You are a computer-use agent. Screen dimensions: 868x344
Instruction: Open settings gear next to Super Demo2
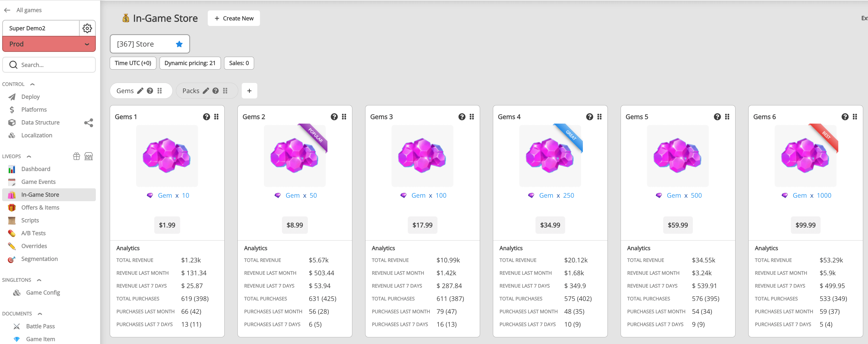pos(87,28)
